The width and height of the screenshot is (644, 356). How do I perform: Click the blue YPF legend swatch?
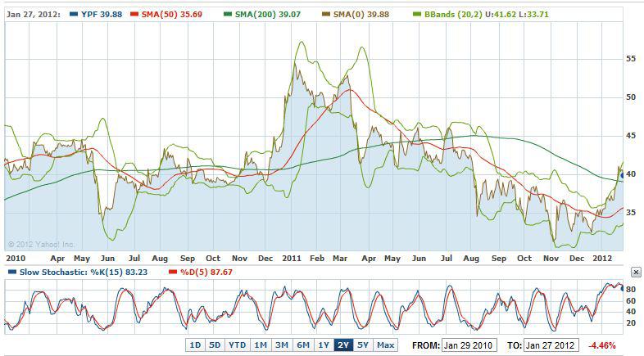click(74, 15)
